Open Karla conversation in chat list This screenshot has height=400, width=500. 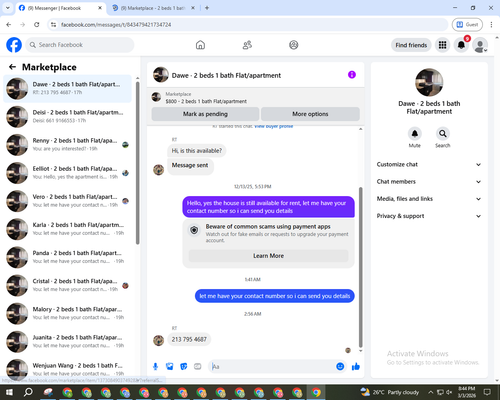click(x=67, y=229)
